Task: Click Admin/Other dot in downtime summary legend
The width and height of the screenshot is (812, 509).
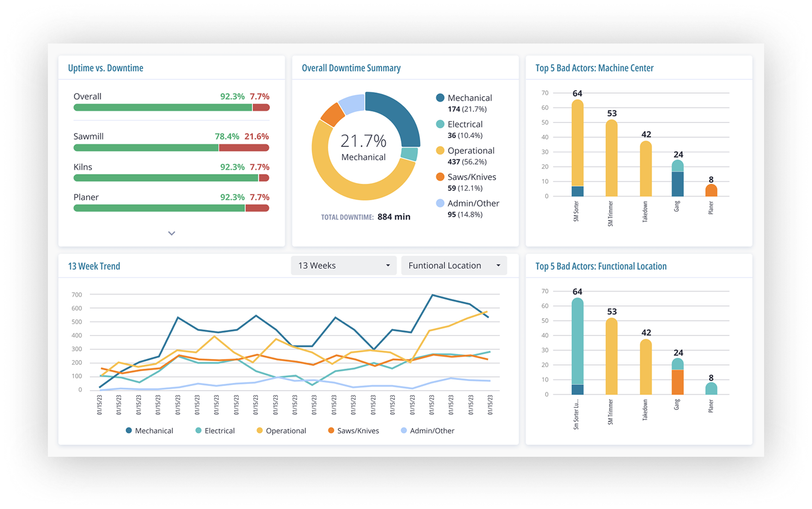Action: (x=440, y=203)
